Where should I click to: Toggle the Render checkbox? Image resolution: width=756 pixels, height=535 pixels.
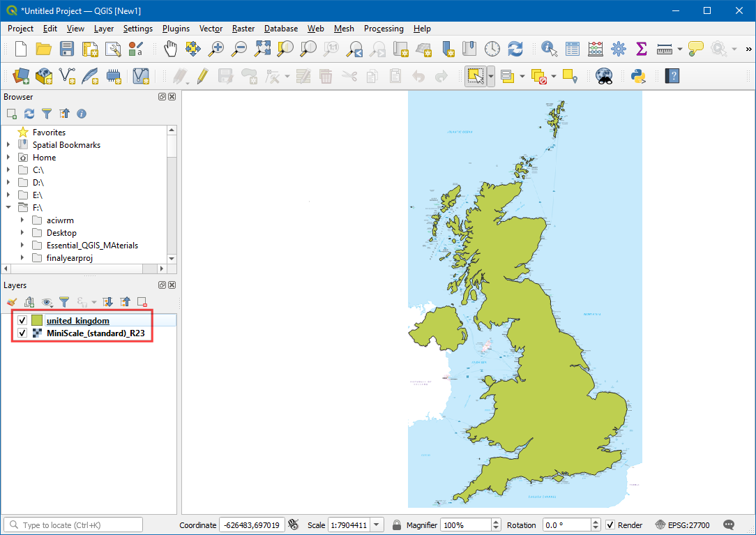click(x=610, y=525)
